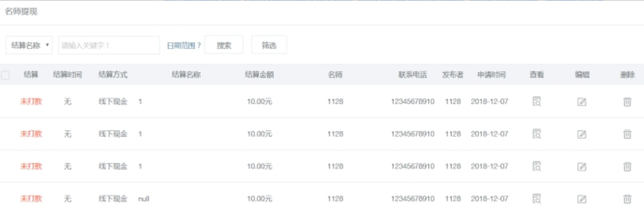
Task: Click the 结算金额 column header
Action: 259,75
